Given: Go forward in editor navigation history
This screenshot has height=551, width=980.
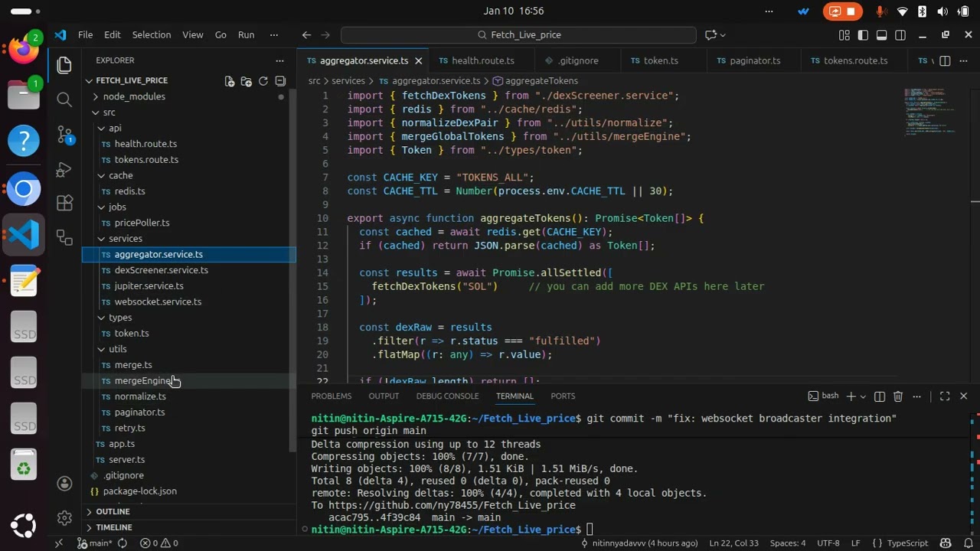Looking at the screenshot, I should (x=325, y=34).
